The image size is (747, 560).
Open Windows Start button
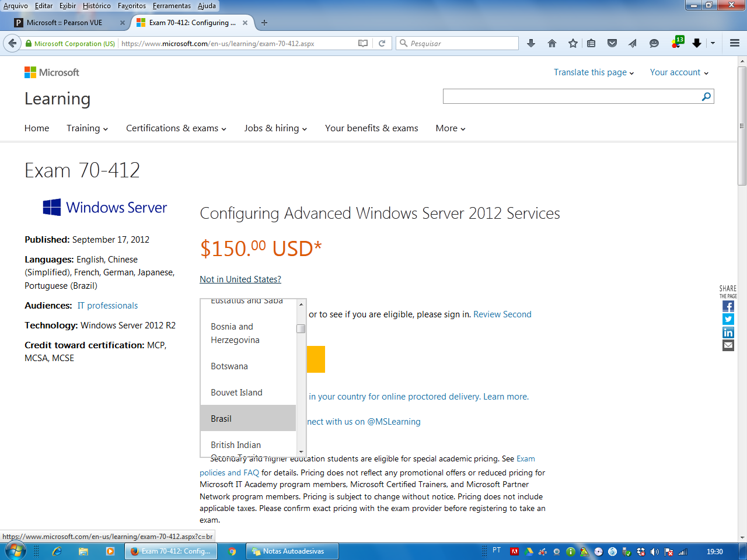[x=15, y=551]
